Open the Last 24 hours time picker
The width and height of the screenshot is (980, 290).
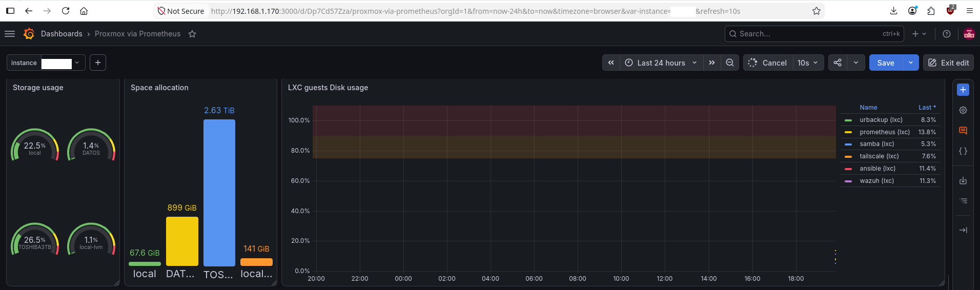tap(661, 63)
